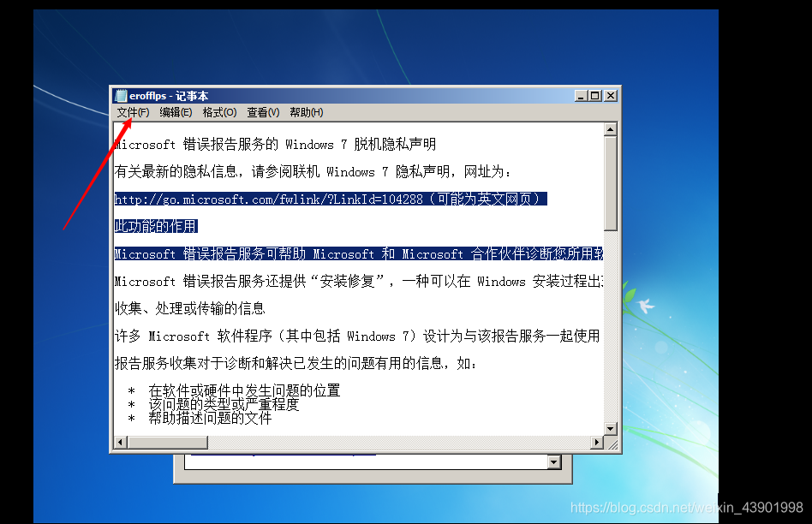Minimize the erofflps Notepad window
The height and width of the screenshot is (524, 812).
(581, 96)
